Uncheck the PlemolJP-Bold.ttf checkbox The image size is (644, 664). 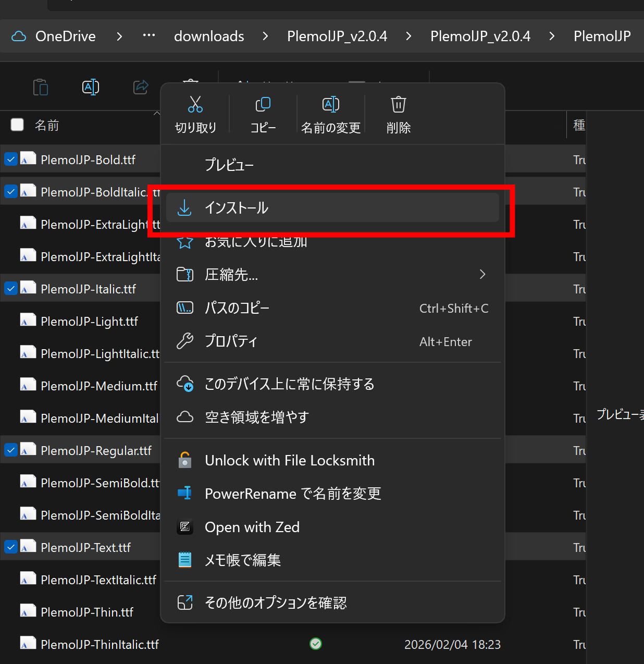tap(11, 159)
